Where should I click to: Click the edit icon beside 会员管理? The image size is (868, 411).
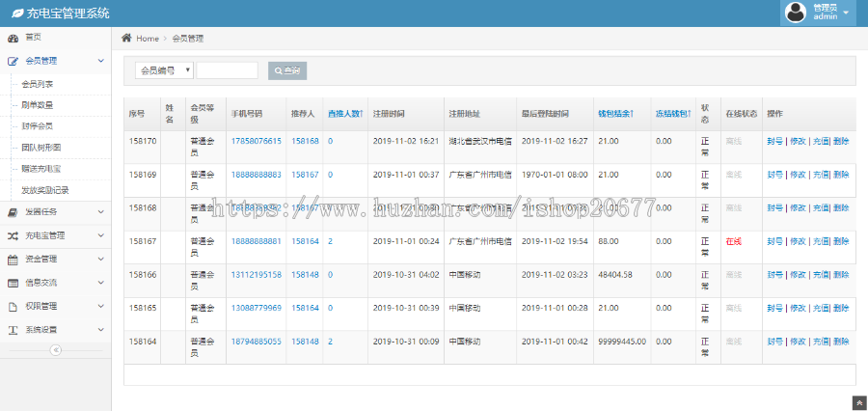point(13,61)
